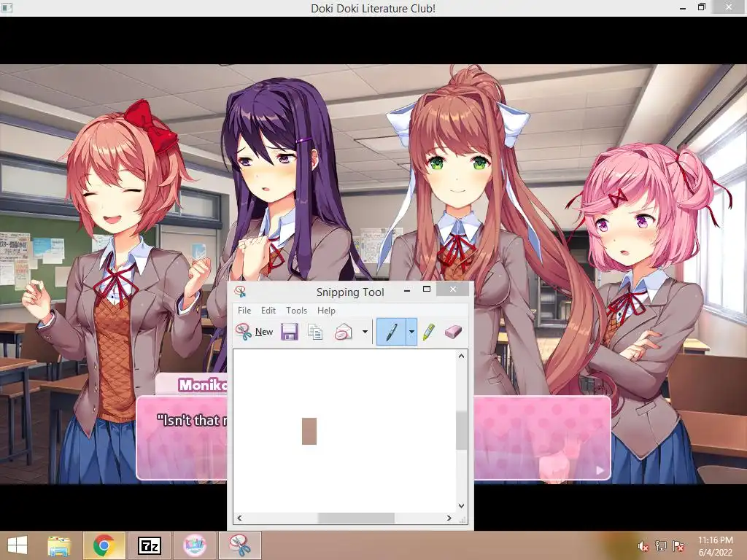
Task: Restore down the Doki Doki Literature Club window
Action: pyautogui.click(x=701, y=7)
